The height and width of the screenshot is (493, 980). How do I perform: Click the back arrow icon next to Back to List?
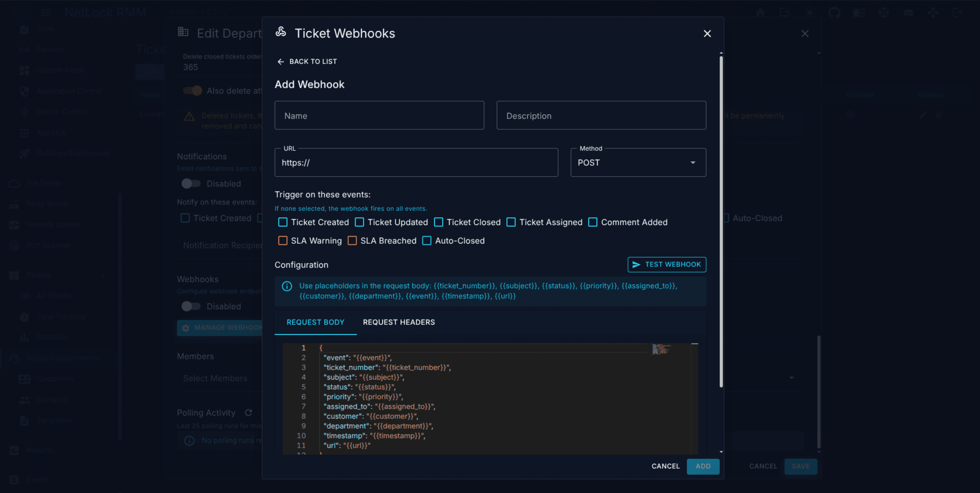pyautogui.click(x=281, y=62)
